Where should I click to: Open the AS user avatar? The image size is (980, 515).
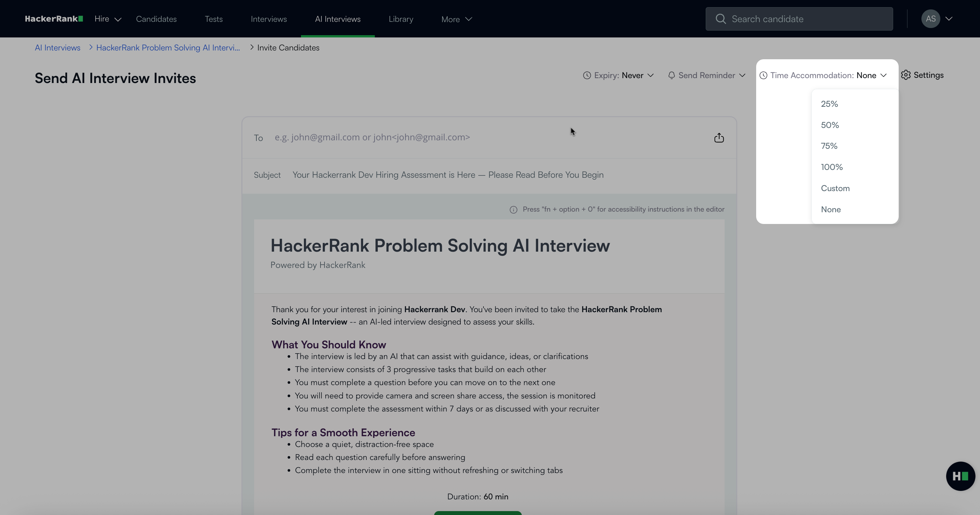(x=931, y=19)
